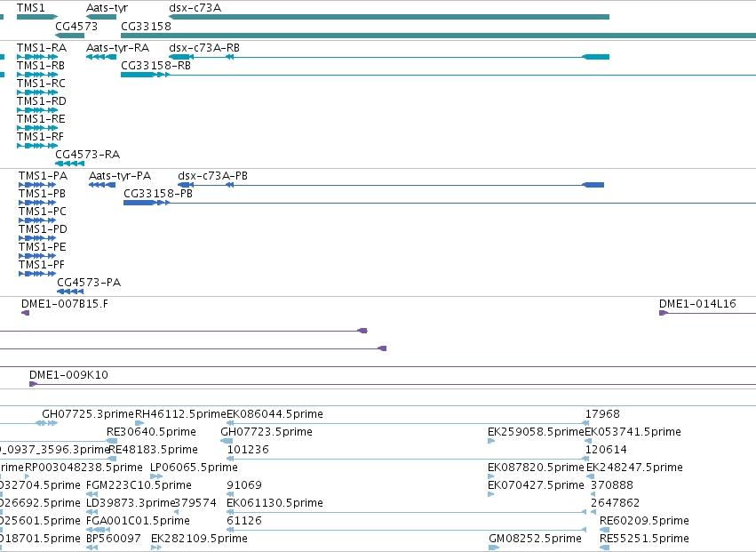Image resolution: width=756 pixels, height=552 pixels.
Task: Select protein TMS1-PE
Action: click(37, 256)
